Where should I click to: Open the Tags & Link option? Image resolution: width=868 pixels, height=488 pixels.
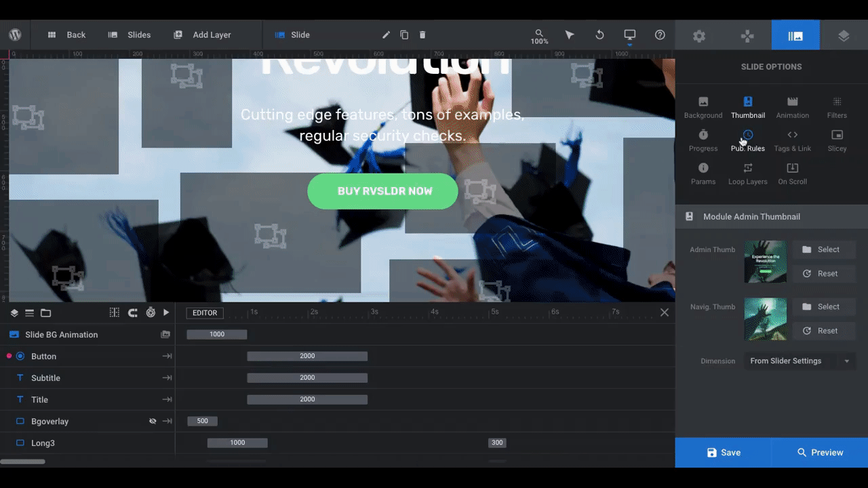point(793,140)
